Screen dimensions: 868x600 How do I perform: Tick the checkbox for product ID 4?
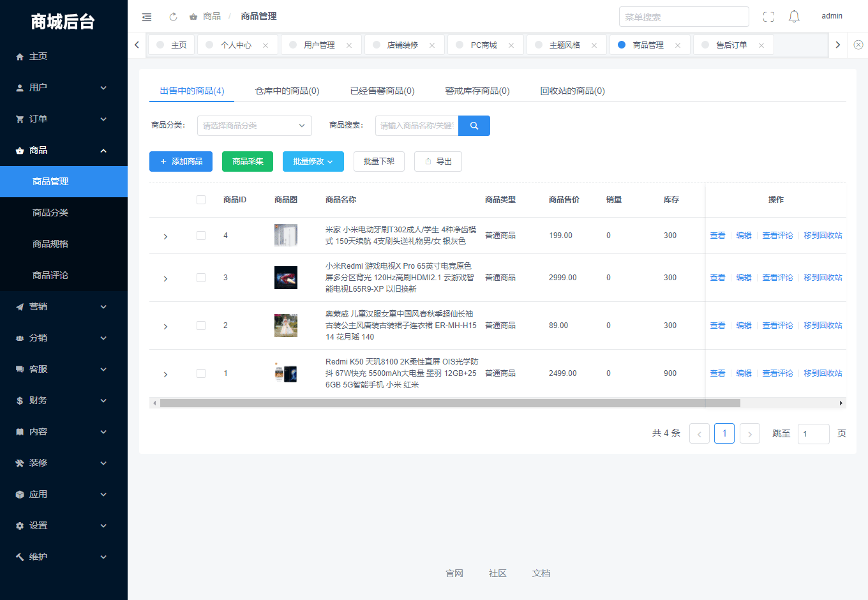tap(201, 235)
